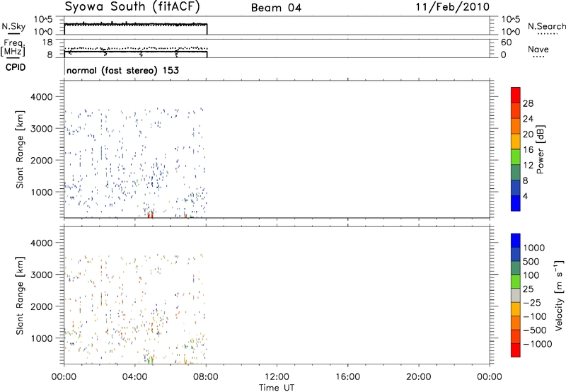Click the Freq. [MHz] axis label
The height and width of the screenshot is (392, 566).
pos(13,47)
